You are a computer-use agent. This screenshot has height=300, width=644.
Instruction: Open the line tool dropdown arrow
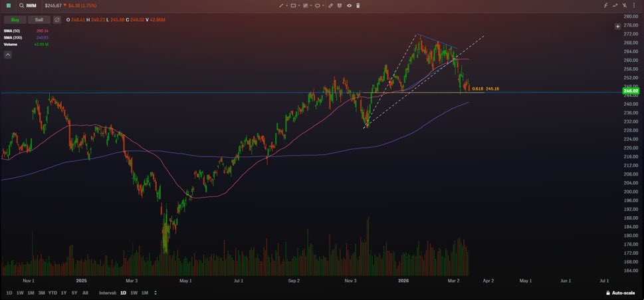point(286,5)
